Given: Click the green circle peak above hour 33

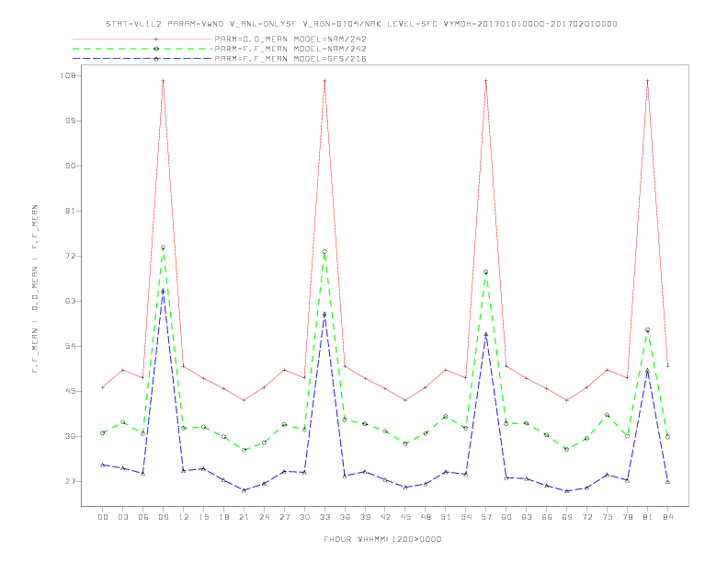Looking at the screenshot, I should pos(324,252).
